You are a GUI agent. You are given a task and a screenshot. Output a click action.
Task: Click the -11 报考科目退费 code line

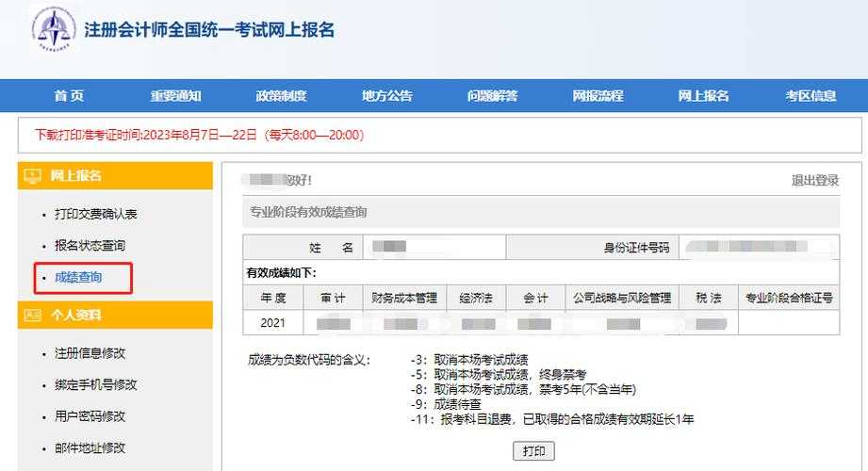pos(552,419)
